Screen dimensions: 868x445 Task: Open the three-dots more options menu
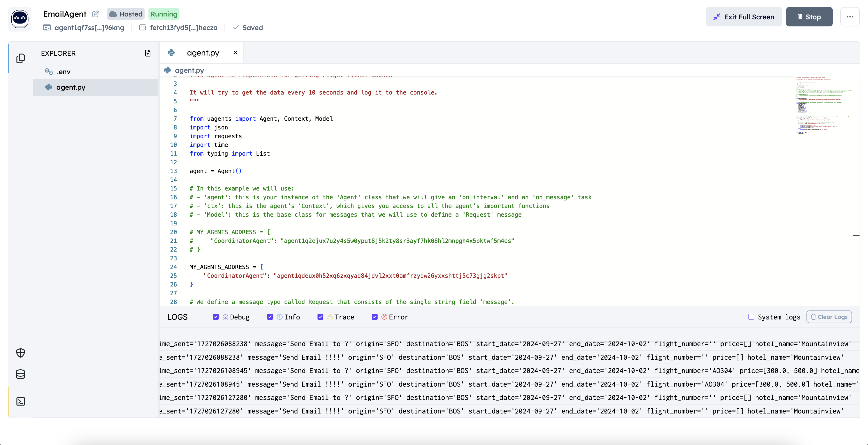pos(850,17)
